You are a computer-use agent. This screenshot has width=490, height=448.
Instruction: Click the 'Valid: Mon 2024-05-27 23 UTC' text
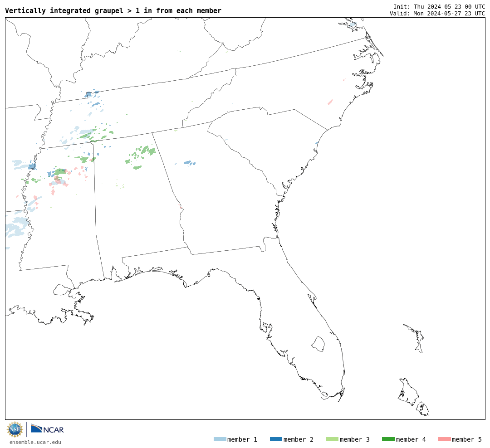pos(437,14)
